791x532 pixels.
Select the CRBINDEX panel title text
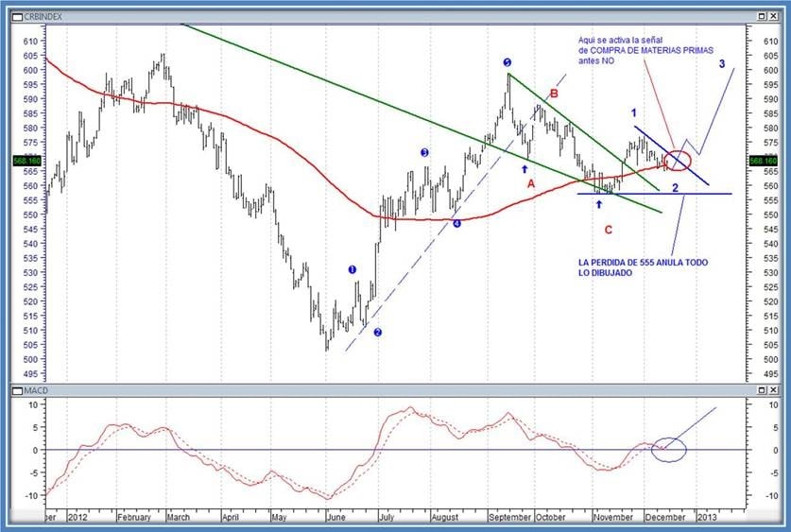(x=43, y=17)
